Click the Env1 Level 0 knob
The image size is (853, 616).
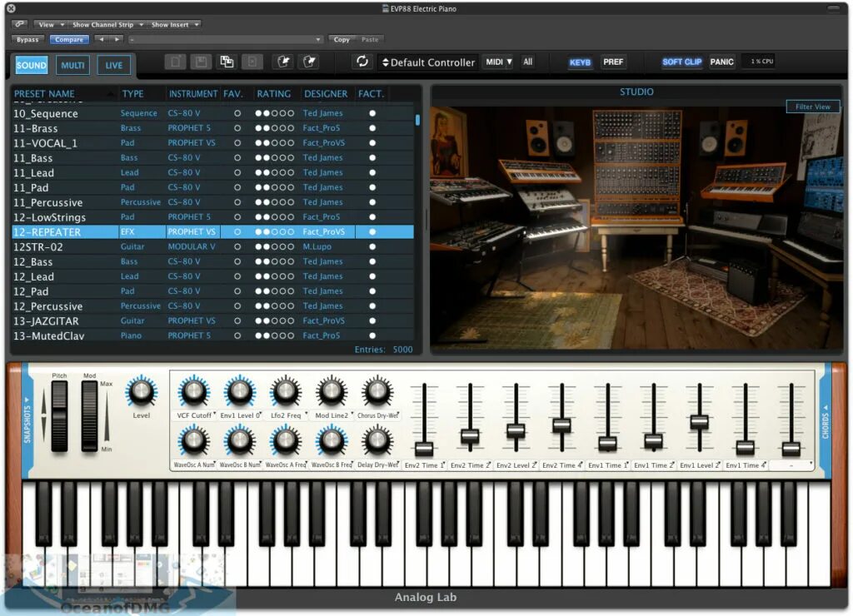click(x=239, y=391)
